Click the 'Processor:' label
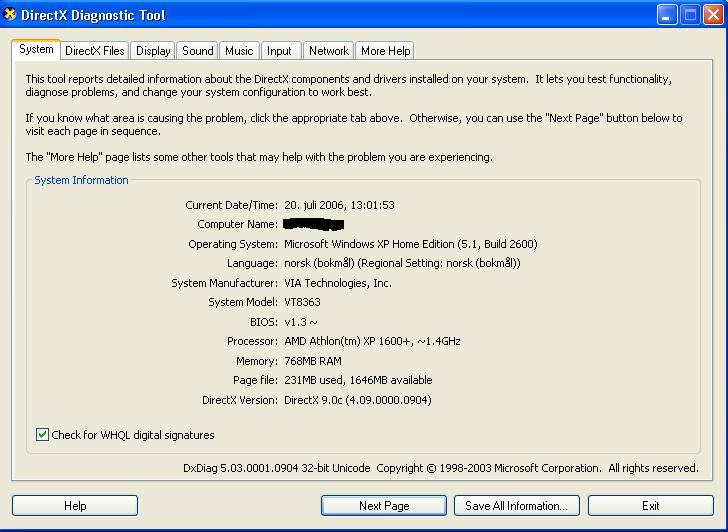728x532 pixels. point(252,342)
